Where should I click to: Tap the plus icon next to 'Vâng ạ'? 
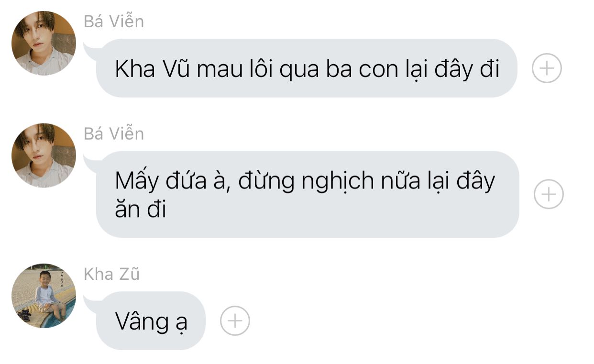click(x=235, y=321)
